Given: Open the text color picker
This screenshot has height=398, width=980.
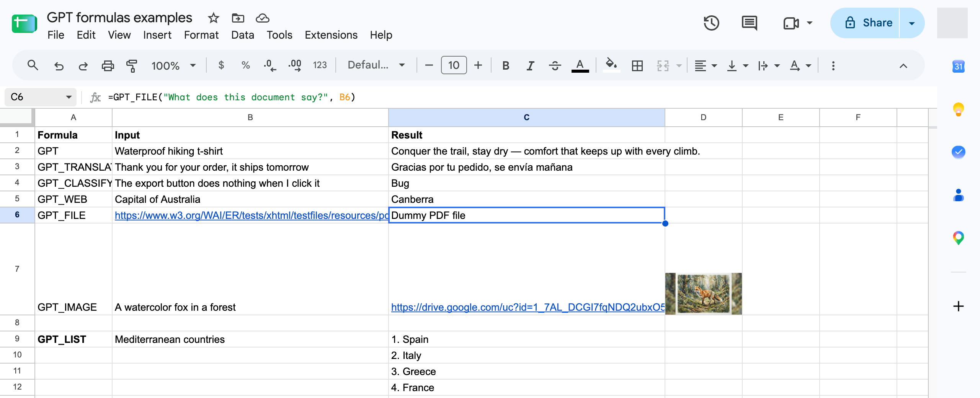Looking at the screenshot, I should point(580,66).
